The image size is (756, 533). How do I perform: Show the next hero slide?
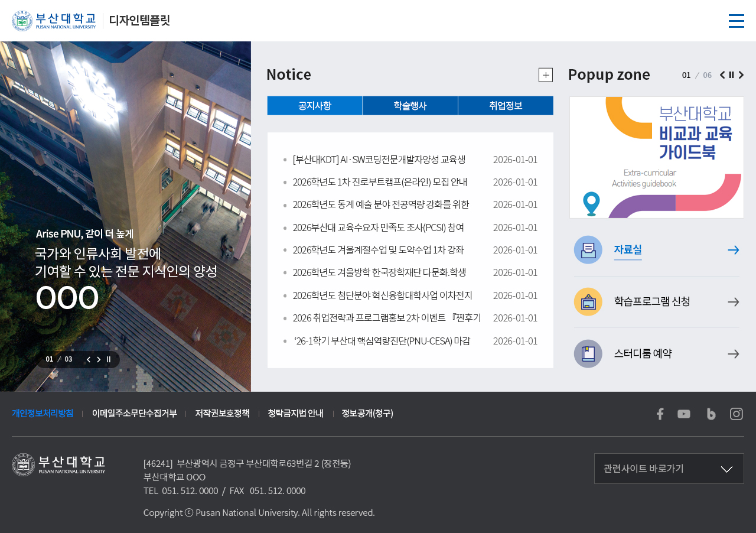click(x=99, y=359)
